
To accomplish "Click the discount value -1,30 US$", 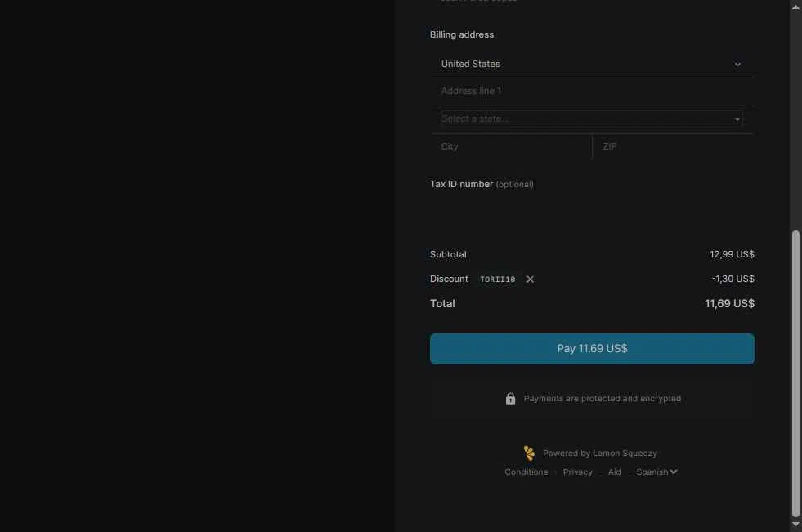I will pos(733,279).
